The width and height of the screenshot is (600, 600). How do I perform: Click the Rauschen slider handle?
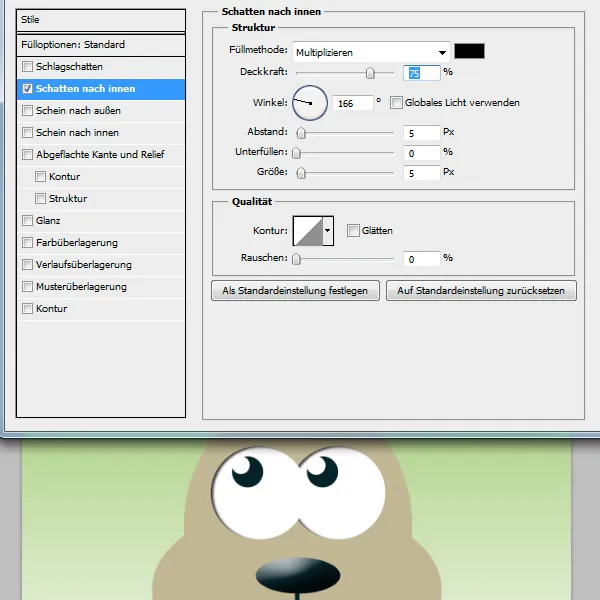pyautogui.click(x=296, y=259)
